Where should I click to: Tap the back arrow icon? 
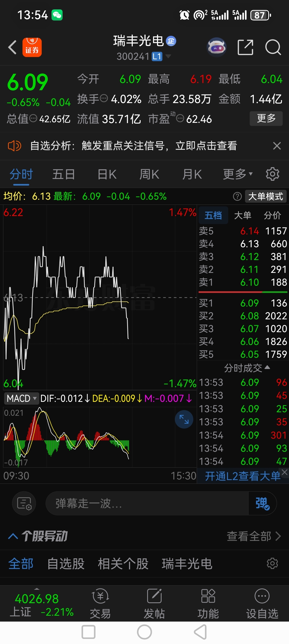[12, 47]
